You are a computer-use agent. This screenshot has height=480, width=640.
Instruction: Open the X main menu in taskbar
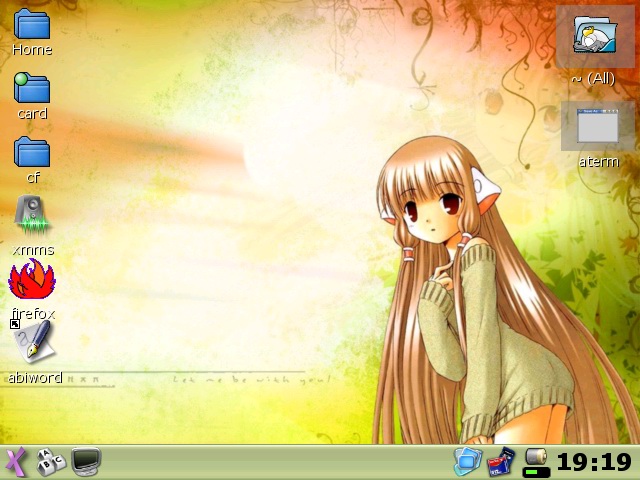coord(15,462)
